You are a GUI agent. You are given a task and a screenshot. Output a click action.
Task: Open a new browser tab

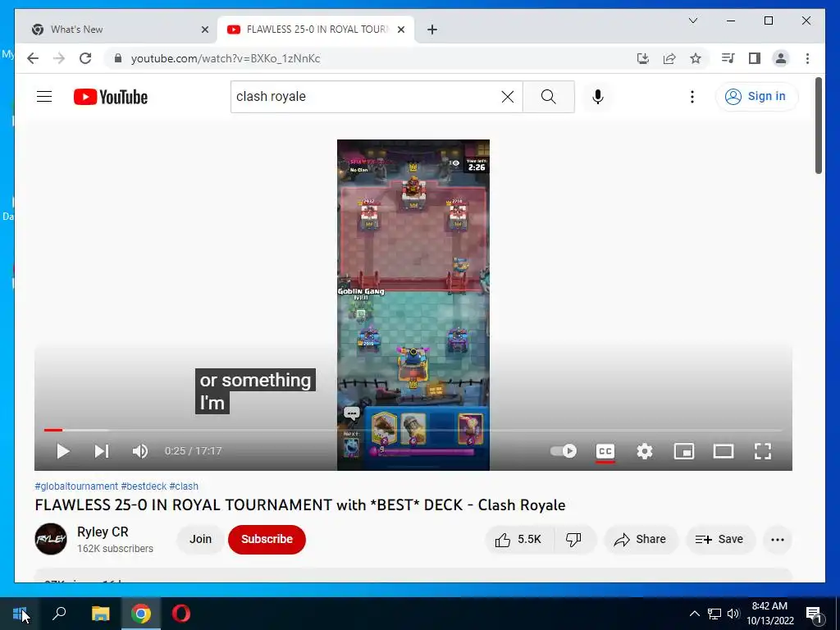[432, 30]
